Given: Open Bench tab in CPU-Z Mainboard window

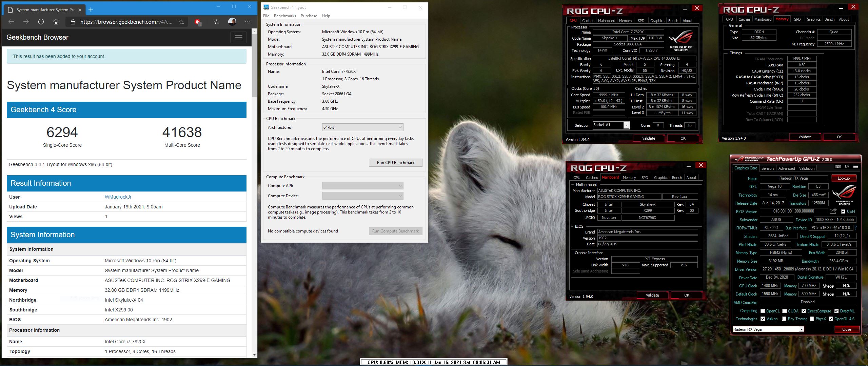Looking at the screenshot, I should pyautogui.click(x=677, y=178).
